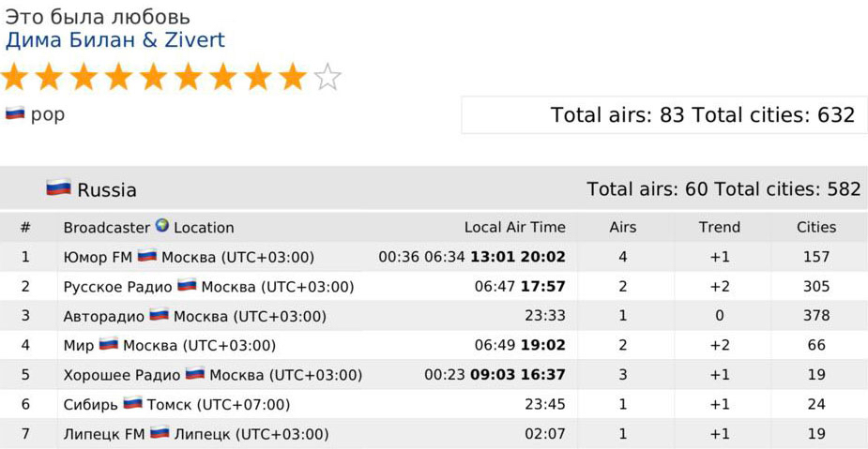This screenshot has height=449, width=868.
Task: Sort by the Local Air Time header
Action: [x=515, y=227]
